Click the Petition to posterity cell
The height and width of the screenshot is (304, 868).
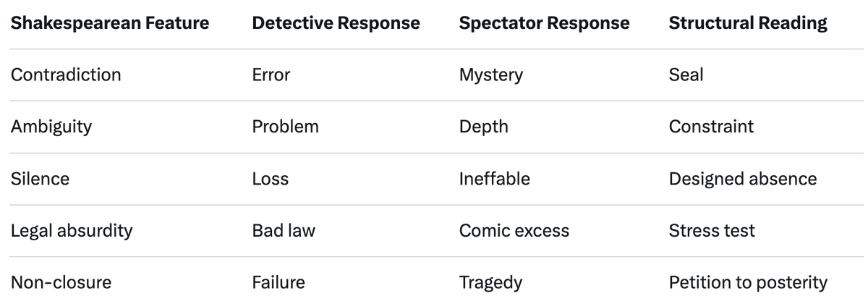click(x=748, y=282)
